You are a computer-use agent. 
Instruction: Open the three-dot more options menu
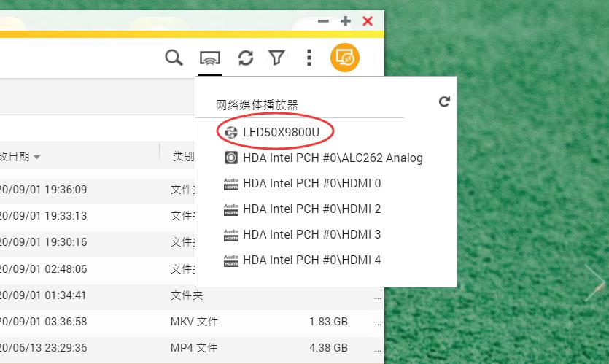[309, 58]
